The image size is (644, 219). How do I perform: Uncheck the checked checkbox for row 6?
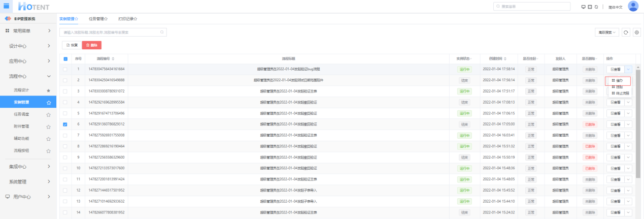65,124
